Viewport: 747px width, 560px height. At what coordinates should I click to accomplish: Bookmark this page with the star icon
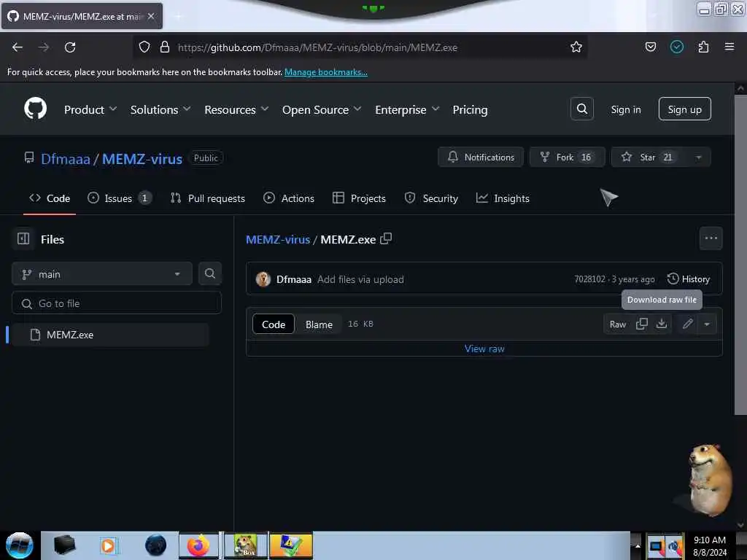pyautogui.click(x=576, y=47)
